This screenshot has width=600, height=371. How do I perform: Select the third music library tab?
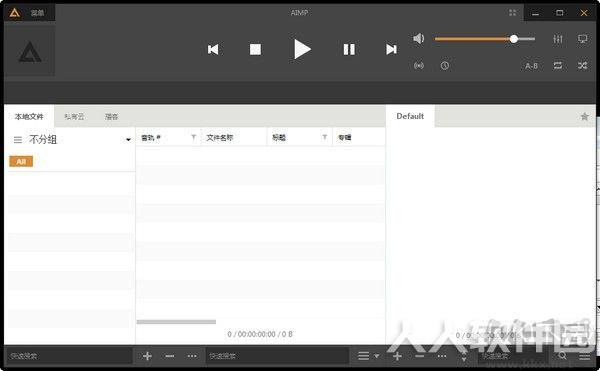[x=112, y=116]
